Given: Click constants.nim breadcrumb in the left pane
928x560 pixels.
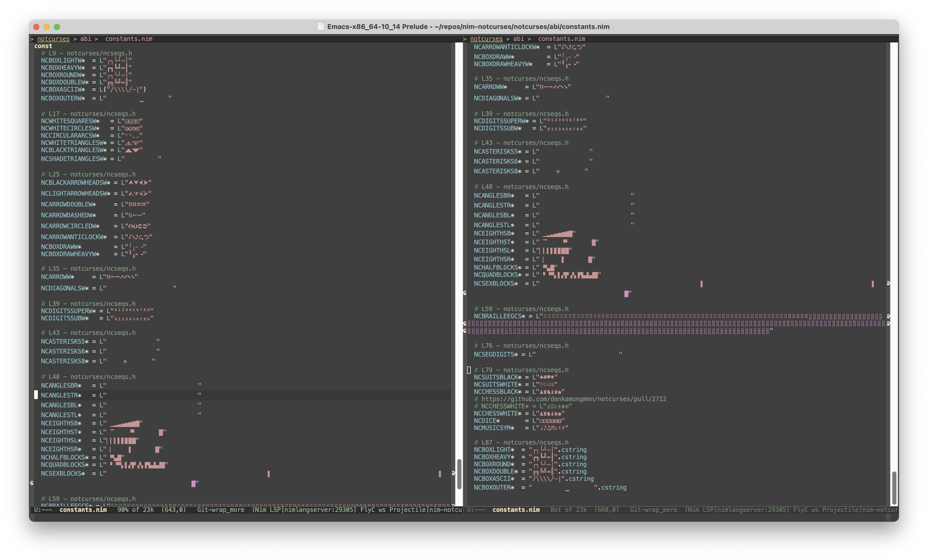Looking at the screenshot, I should click(129, 39).
